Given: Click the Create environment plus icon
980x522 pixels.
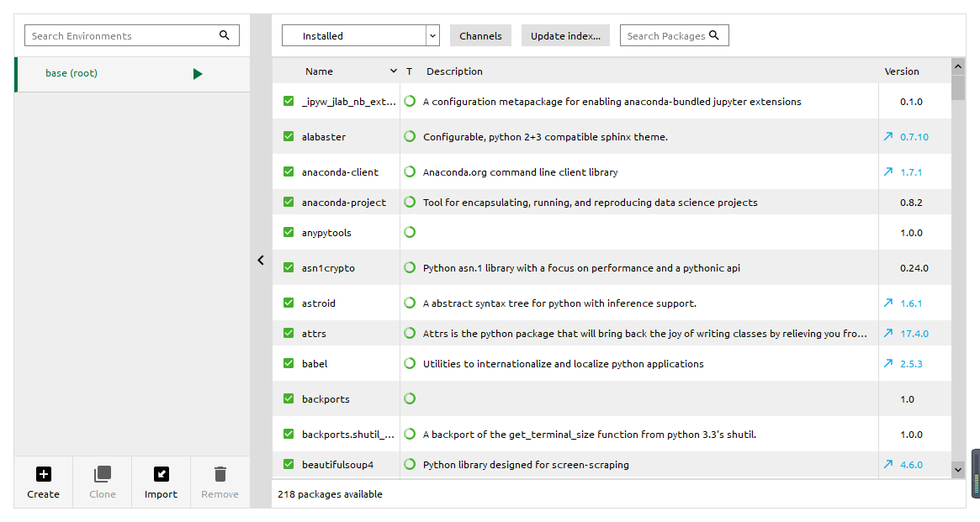Looking at the screenshot, I should [43, 474].
